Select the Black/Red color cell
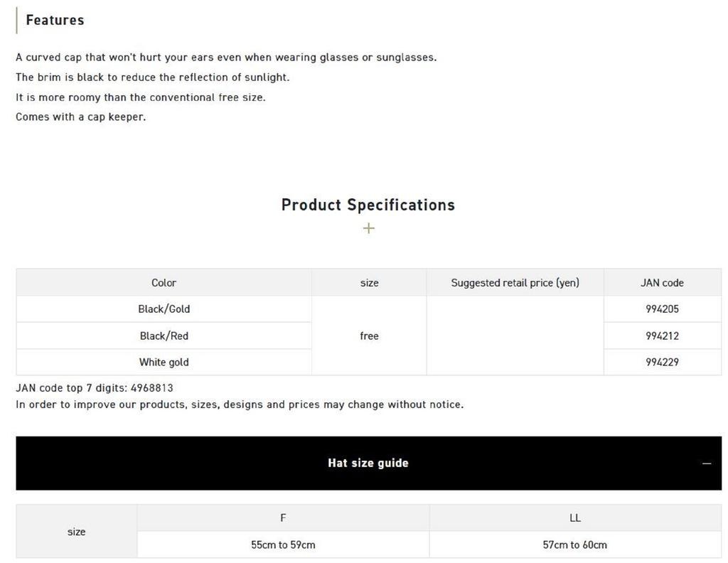The height and width of the screenshot is (563, 728). (164, 336)
